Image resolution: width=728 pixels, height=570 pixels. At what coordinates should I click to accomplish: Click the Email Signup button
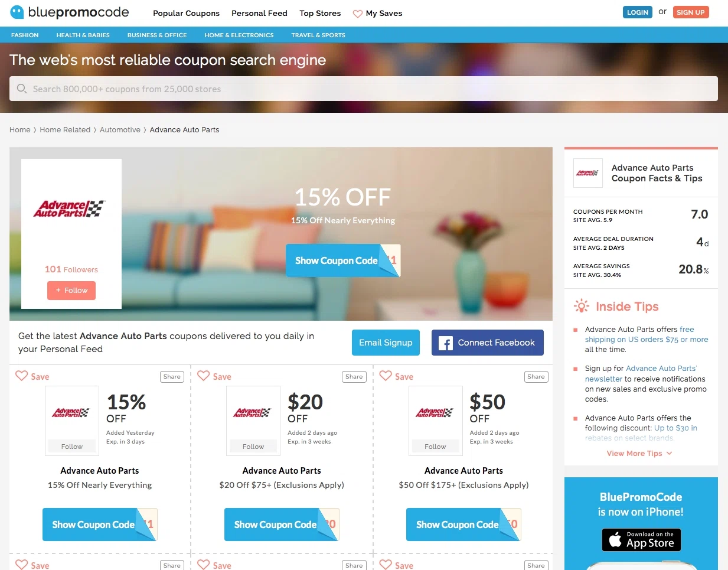pos(386,343)
